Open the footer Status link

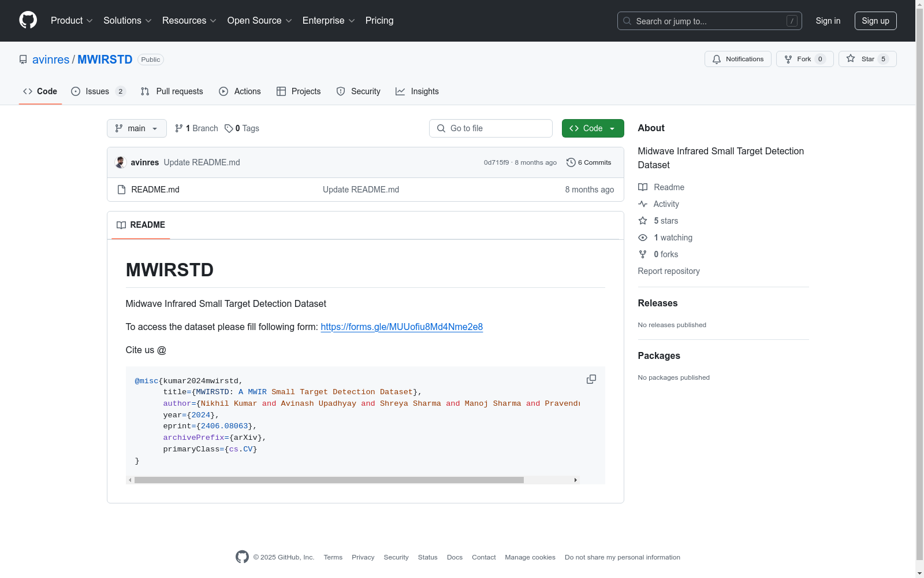[427, 557]
